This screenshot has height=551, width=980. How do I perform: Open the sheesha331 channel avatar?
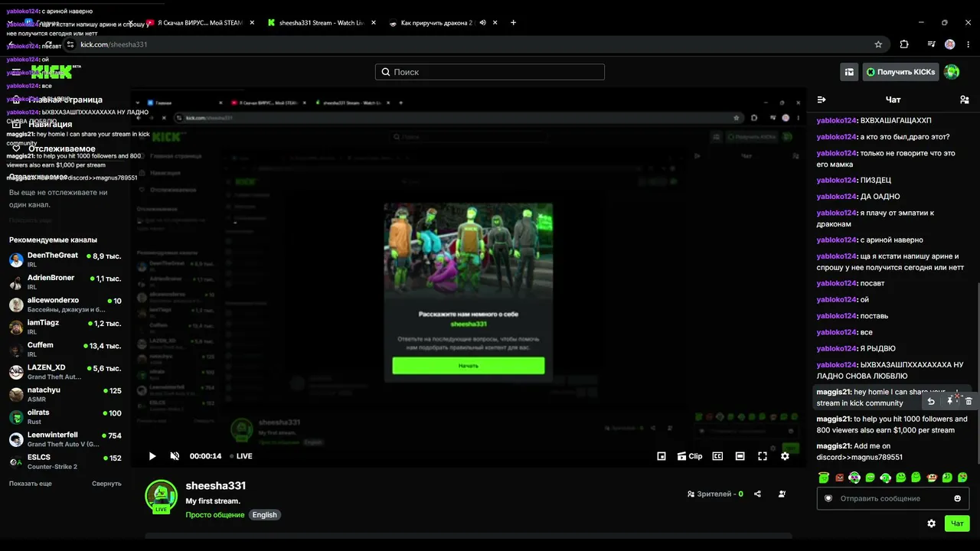click(x=162, y=496)
